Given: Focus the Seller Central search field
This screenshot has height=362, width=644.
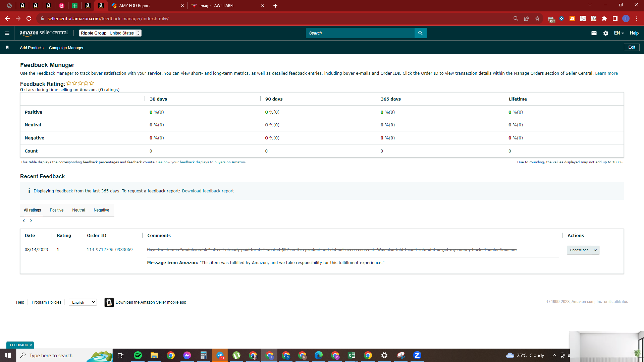Looking at the screenshot, I should pos(360,33).
